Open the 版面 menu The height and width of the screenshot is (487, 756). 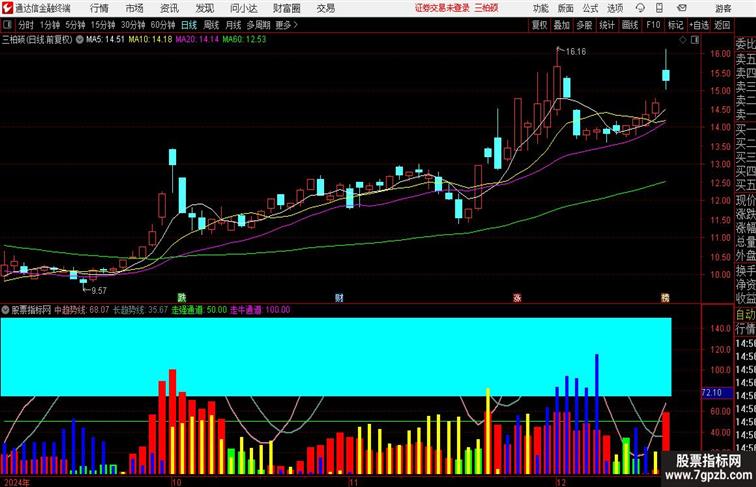[x=566, y=8]
